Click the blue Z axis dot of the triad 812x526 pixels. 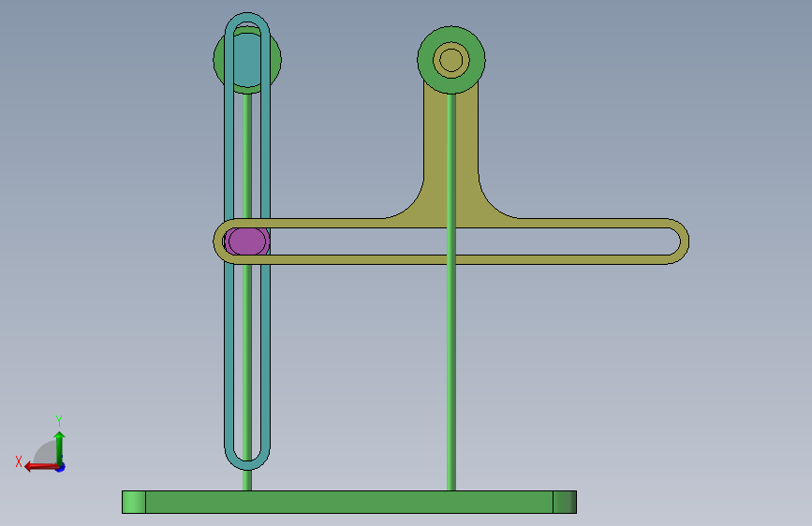[61, 468]
